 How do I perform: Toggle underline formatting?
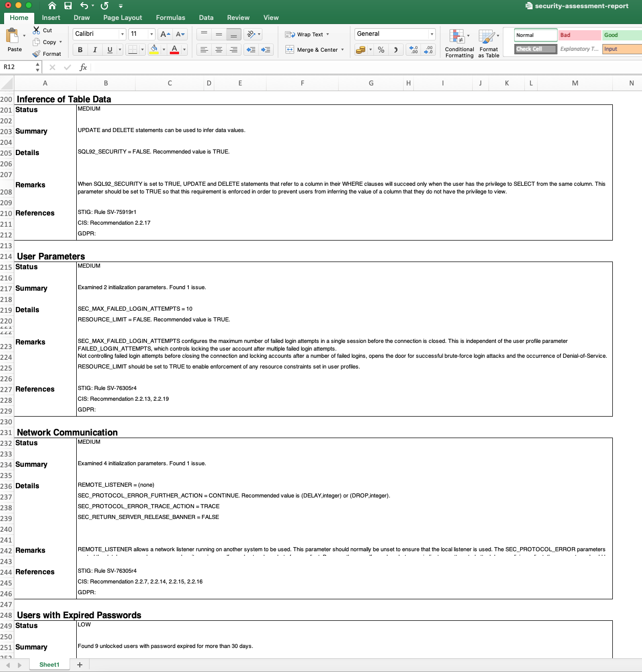[x=109, y=50]
